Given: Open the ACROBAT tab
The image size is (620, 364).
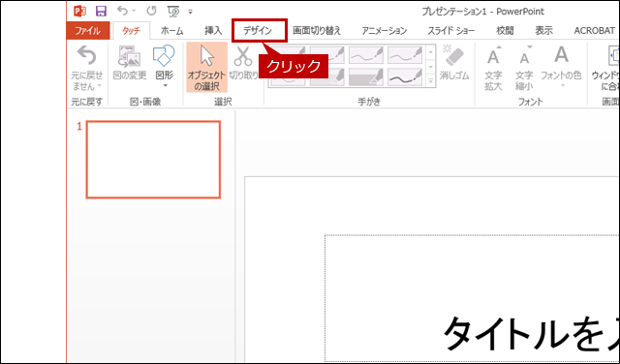Looking at the screenshot, I should tap(594, 30).
